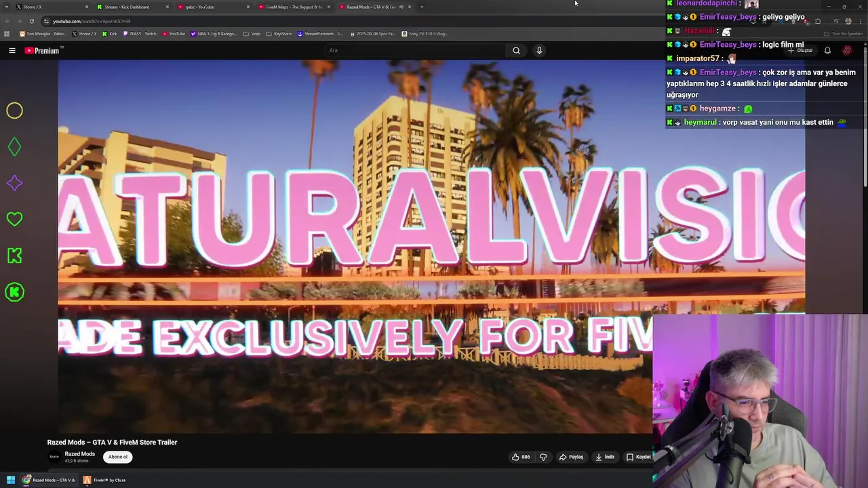This screenshot has height=488, width=868.
Task: Close the Stream - Kick Dashboard tab
Action: (x=167, y=7)
